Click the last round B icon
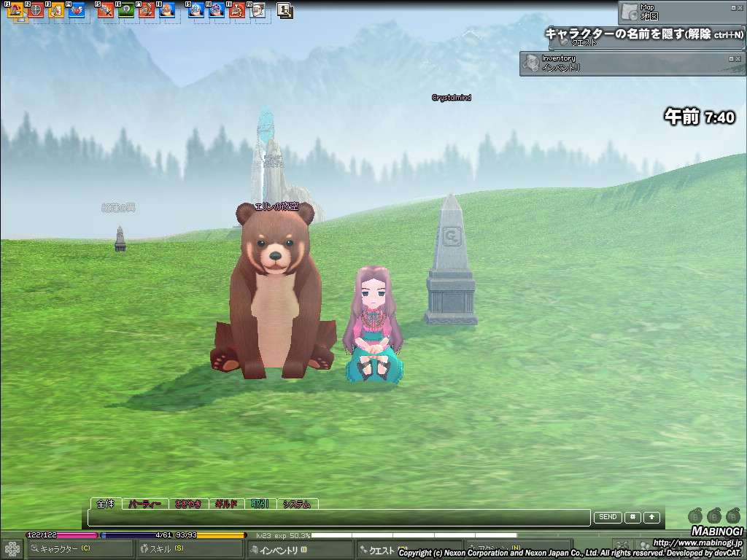 [x=733, y=516]
